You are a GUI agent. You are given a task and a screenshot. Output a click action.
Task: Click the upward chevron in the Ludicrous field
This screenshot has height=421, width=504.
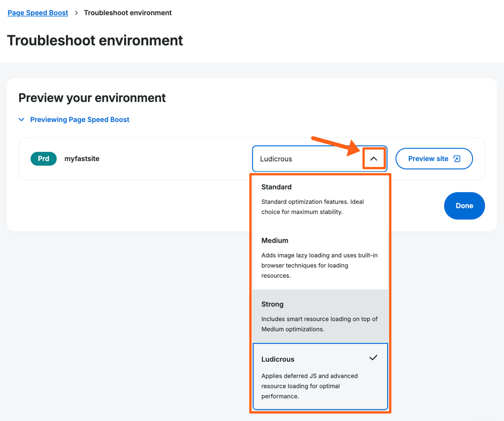click(374, 158)
